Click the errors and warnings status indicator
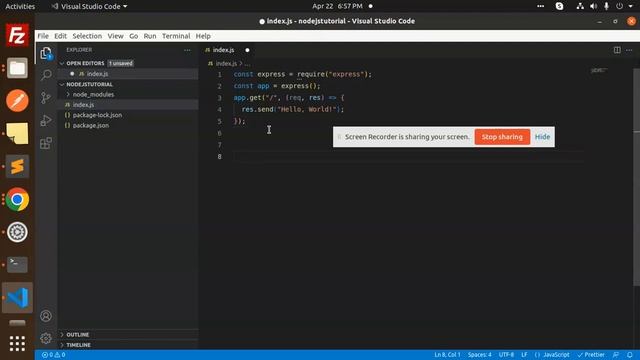Screen dimensions: 640x360 (53, 355)
